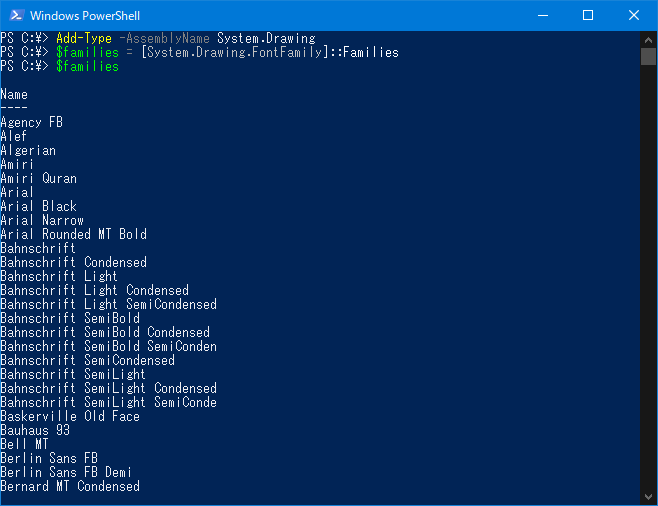The height and width of the screenshot is (506, 658).
Task: Click the PowerShell icon in the title bar
Action: pos(14,15)
